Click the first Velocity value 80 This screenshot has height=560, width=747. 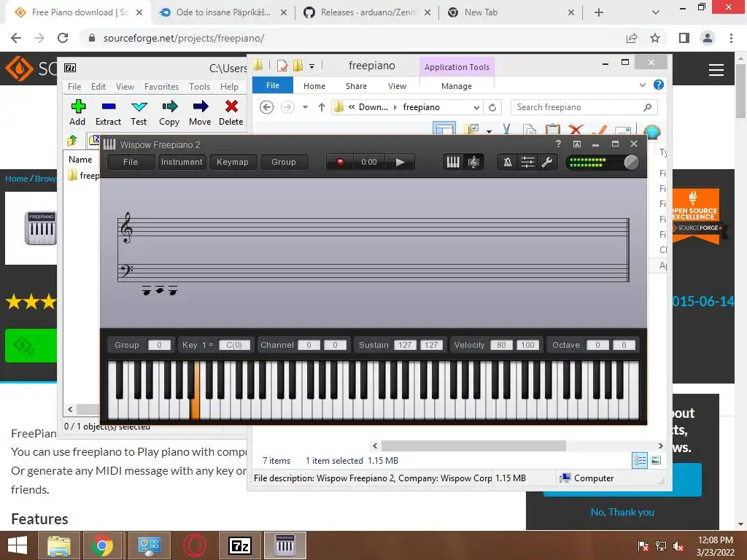(x=501, y=345)
